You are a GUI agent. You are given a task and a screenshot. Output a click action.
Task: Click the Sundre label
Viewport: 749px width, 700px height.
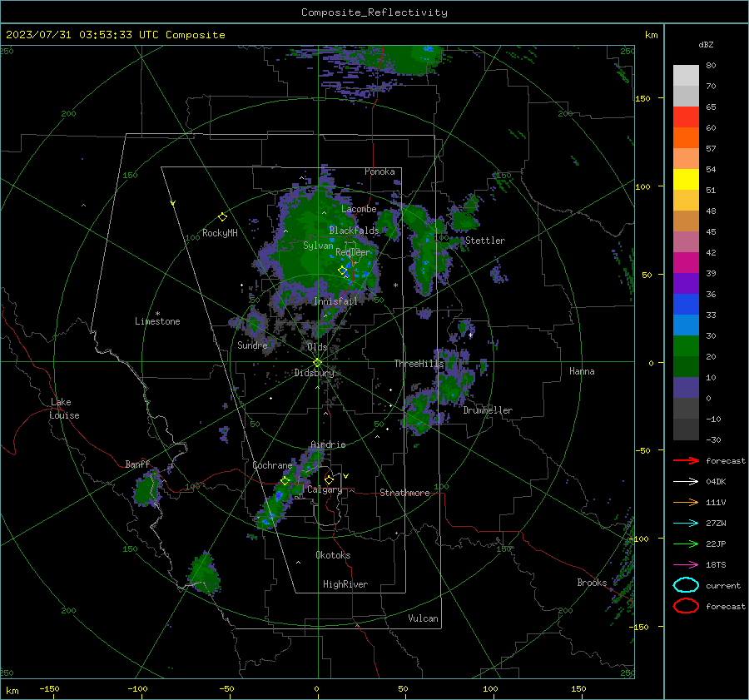point(252,345)
